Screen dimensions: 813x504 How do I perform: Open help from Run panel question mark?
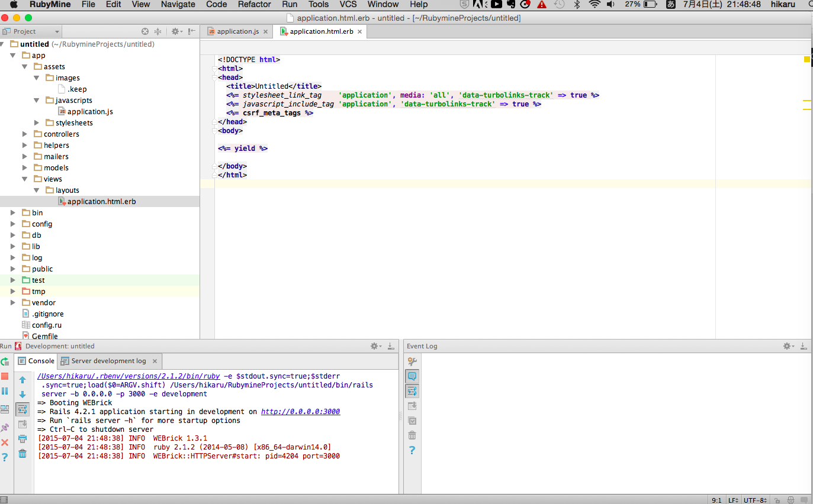pyautogui.click(x=5, y=457)
